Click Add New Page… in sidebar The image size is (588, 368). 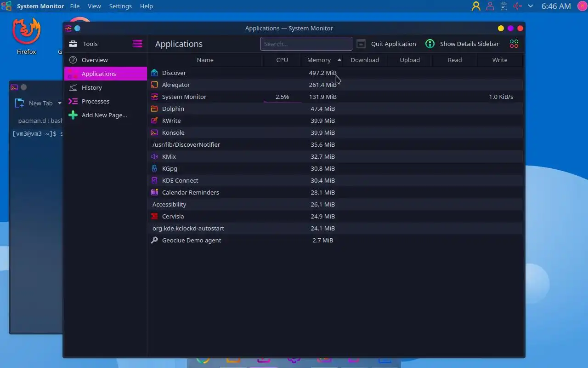[106, 115]
